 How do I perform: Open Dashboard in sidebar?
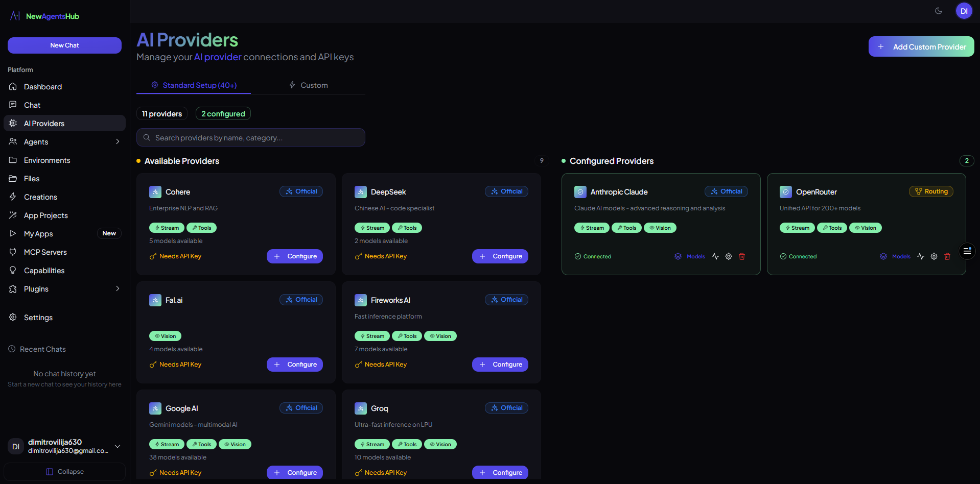pos(64,87)
